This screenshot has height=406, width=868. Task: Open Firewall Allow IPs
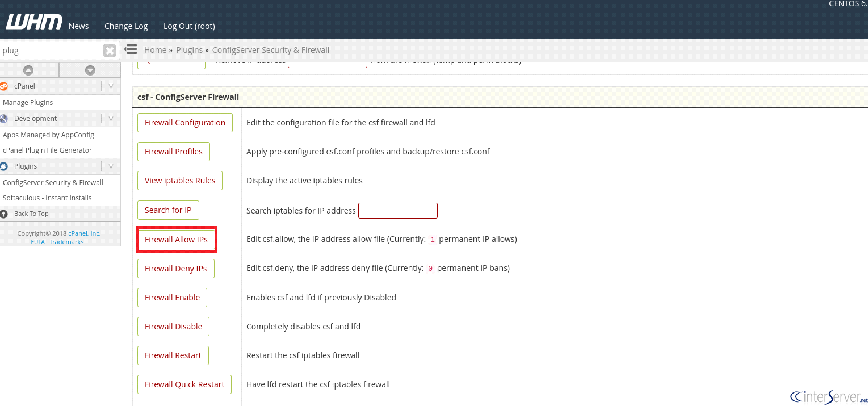click(x=176, y=240)
